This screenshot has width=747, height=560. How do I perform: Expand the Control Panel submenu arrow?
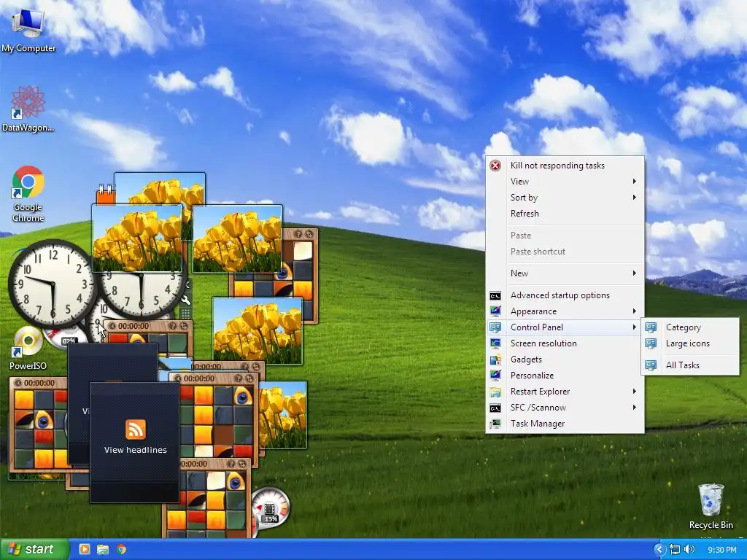tap(635, 327)
